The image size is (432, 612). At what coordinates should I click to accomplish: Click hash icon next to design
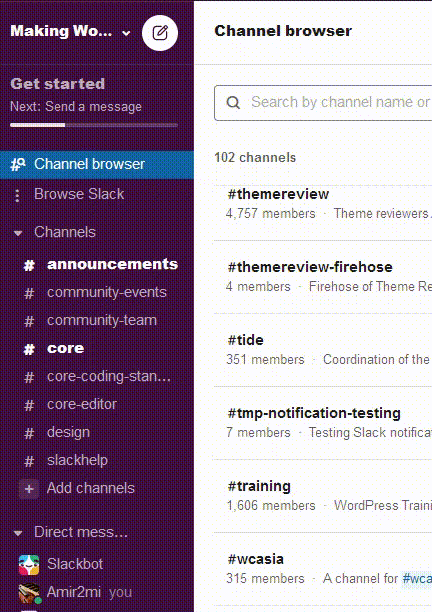(29, 434)
